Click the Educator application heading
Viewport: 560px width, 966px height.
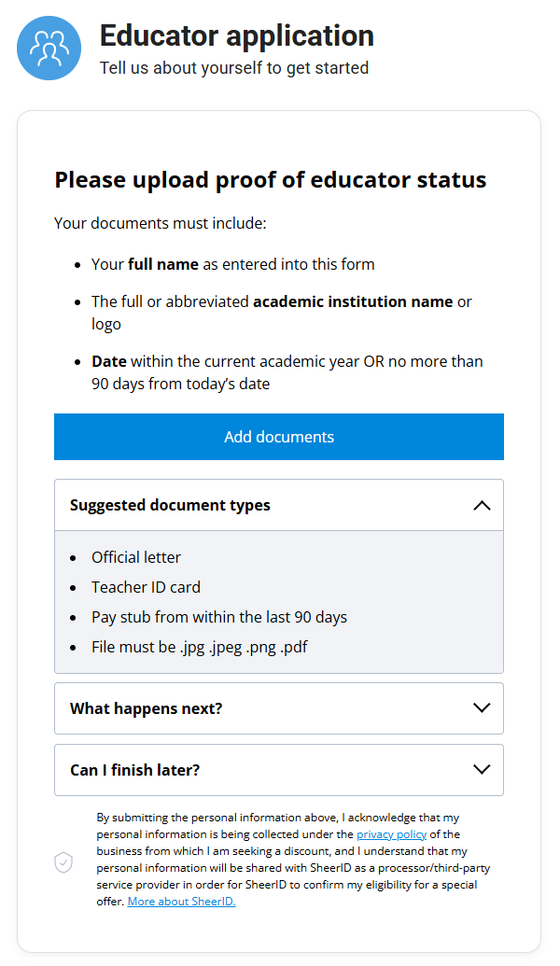tap(236, 35)
